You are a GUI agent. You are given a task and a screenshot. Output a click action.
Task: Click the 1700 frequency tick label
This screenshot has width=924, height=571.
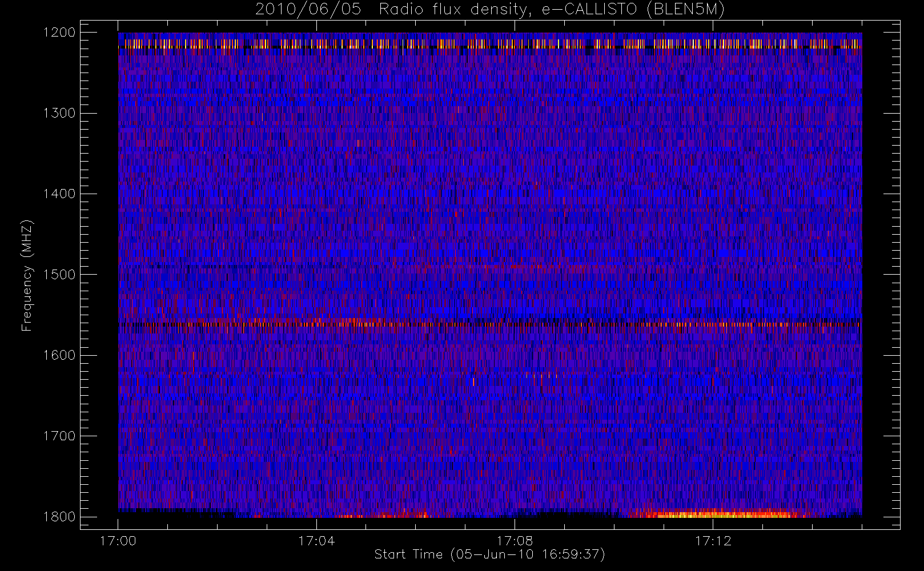click(x=59, y=436)
